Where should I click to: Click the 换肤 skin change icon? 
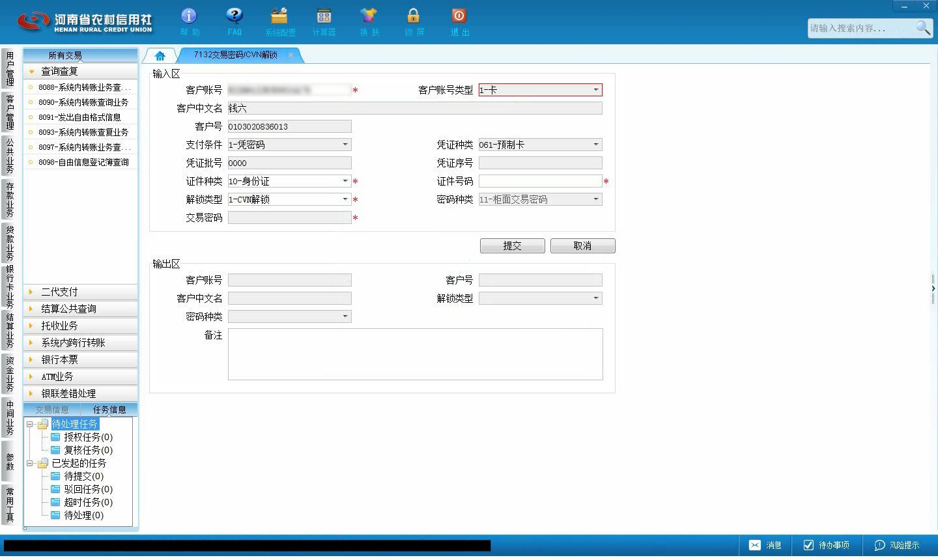[x=369, y=22]
